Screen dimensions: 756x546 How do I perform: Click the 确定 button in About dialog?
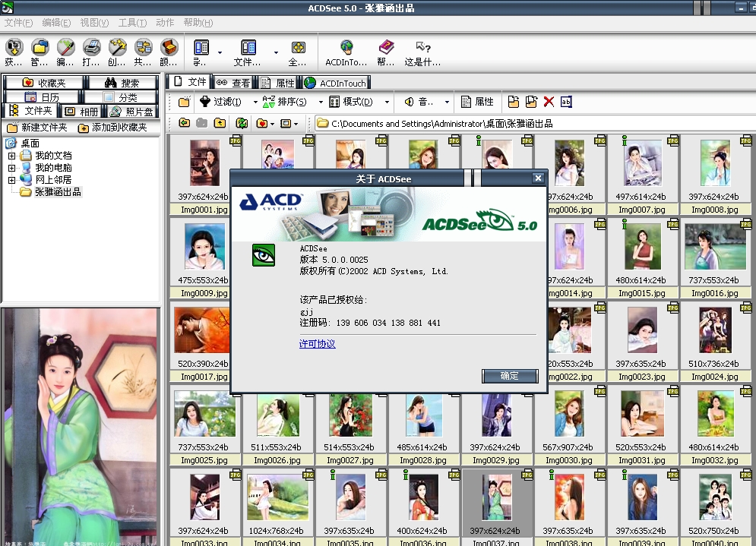(510, 376)
